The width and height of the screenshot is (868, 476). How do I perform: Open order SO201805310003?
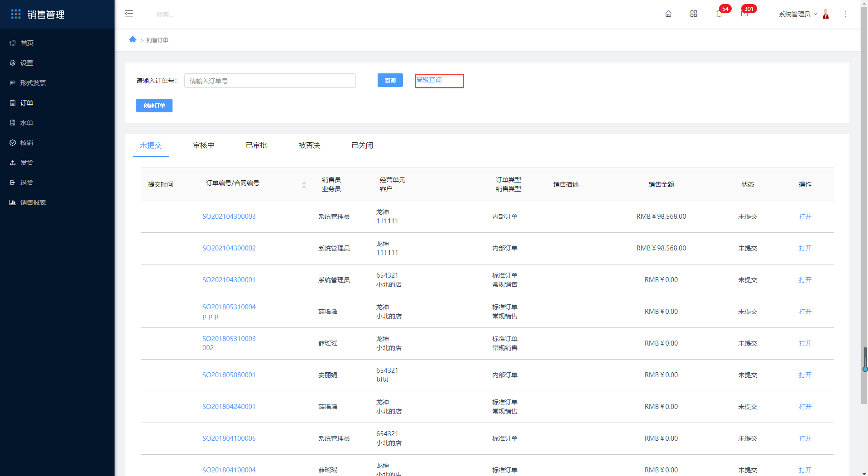(x=229, y=339)
